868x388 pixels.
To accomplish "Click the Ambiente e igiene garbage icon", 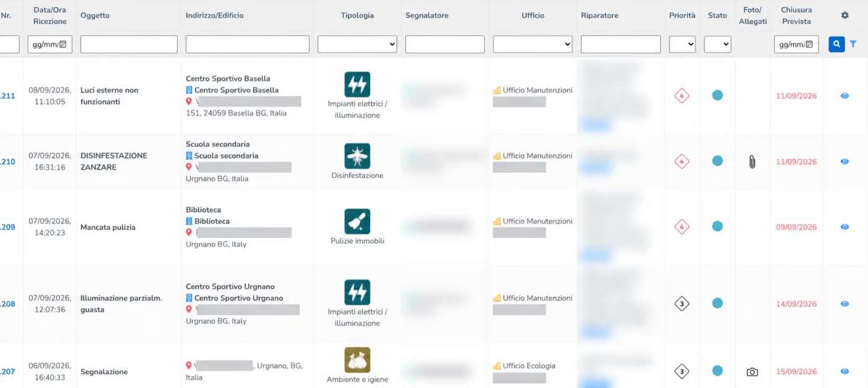I will 357,360.
